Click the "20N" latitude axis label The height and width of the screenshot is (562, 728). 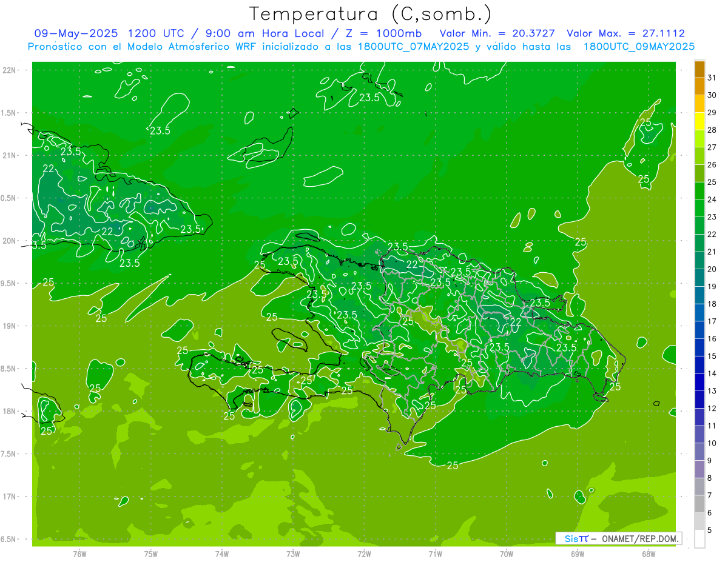point(8,241)
